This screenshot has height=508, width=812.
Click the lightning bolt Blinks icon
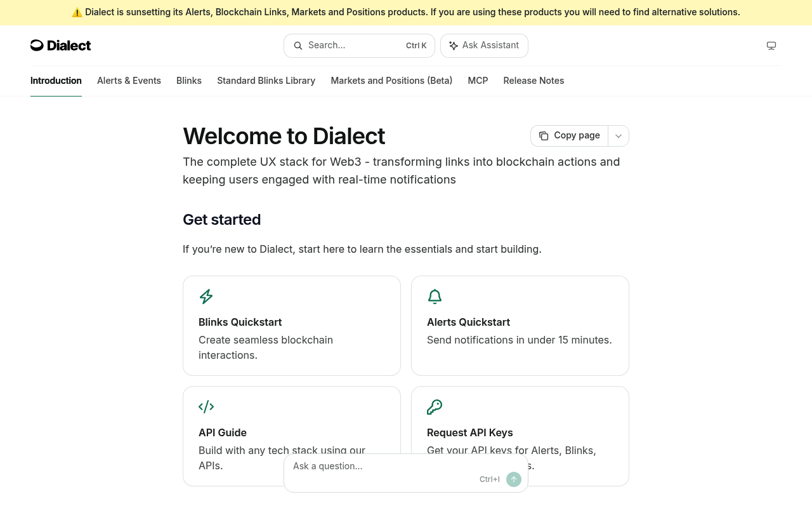206,297
